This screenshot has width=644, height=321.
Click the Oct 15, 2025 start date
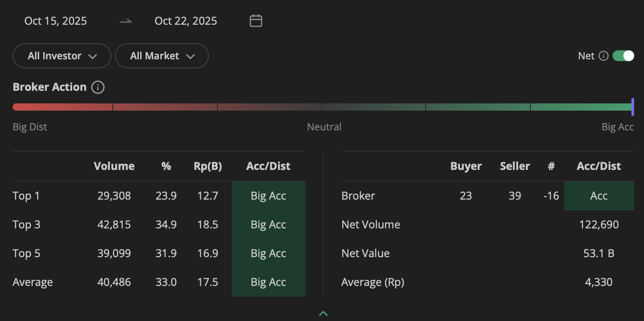[56, 21]
